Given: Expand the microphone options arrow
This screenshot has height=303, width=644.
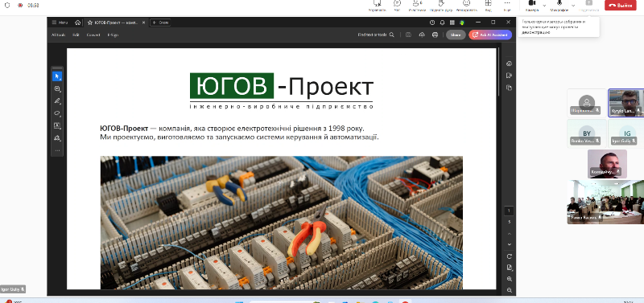Looking at the screenshot, I should [573, 6].
